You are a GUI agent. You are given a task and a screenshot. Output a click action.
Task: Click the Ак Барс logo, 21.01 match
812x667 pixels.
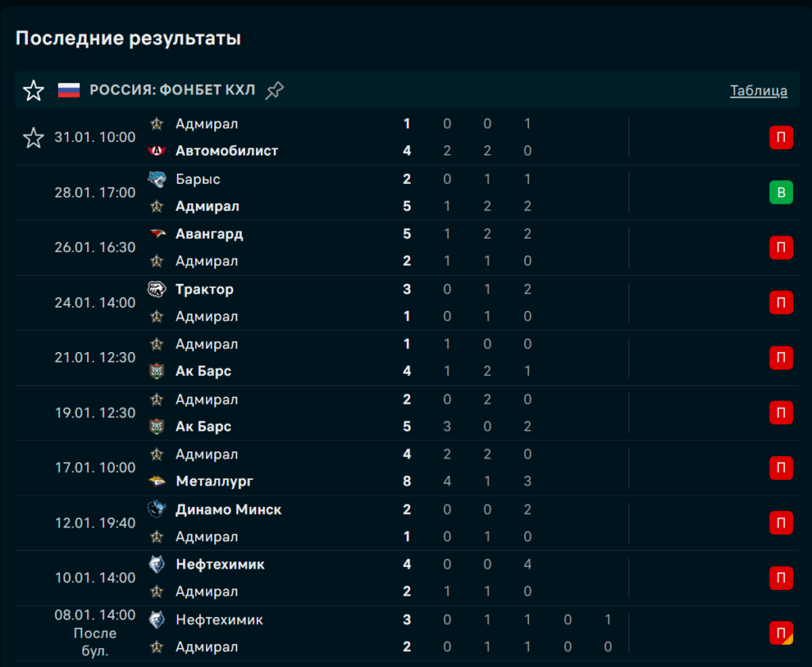coord(157,371)
